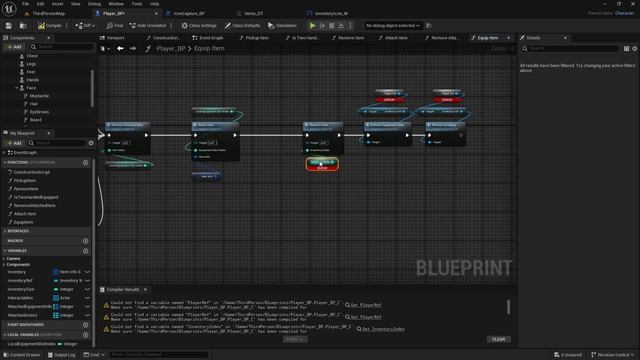Toggle Hide Unrelated nodes

coord(148,25)
